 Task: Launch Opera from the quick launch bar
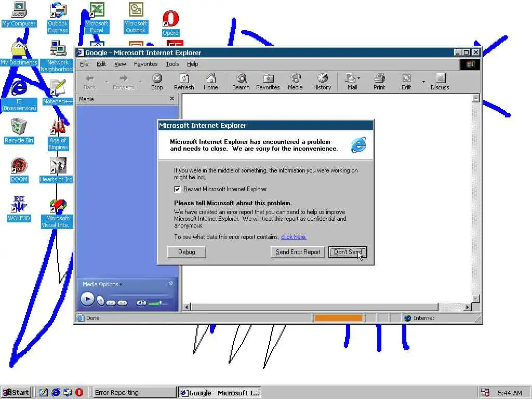pos(79,392)
